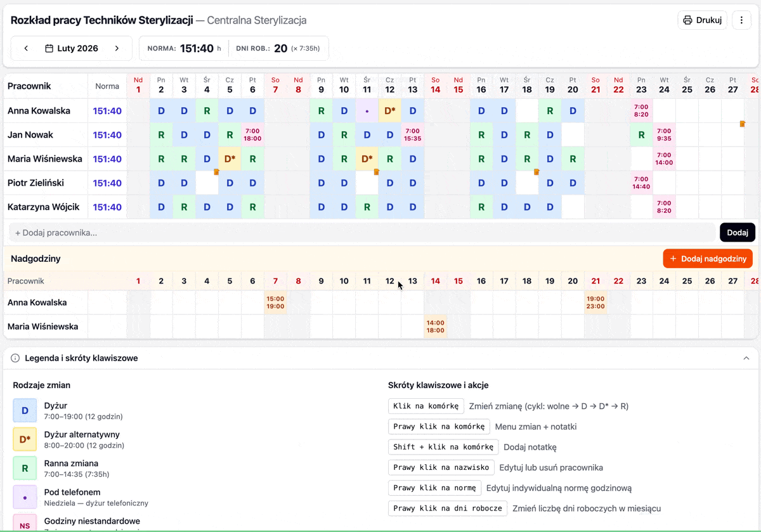The height and width of the screenshot is (532, 761).
Task: Go to next month arrow
Action: click(117, 48)
